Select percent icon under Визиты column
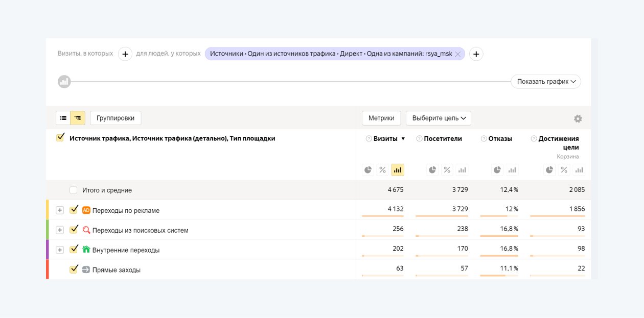 [x=382, y=170]
